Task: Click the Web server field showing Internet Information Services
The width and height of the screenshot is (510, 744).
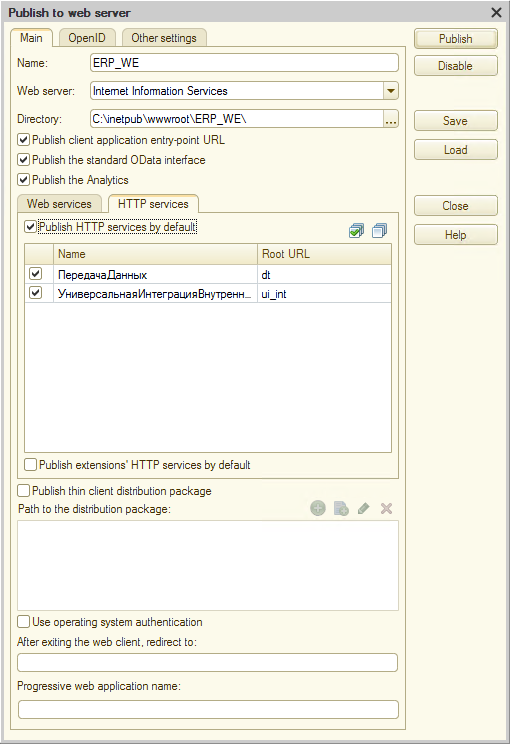Action: [x=237, y=91]
